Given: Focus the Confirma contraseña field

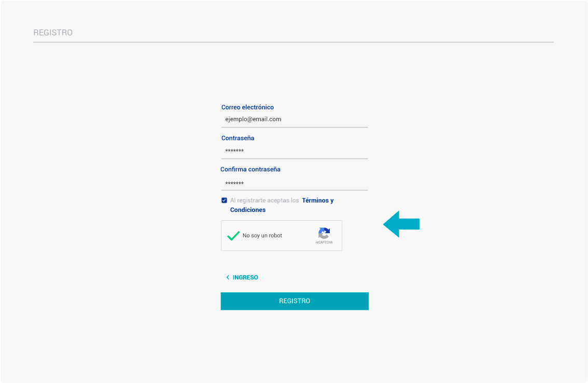Looking at the screenshot, I should point(295,183).
